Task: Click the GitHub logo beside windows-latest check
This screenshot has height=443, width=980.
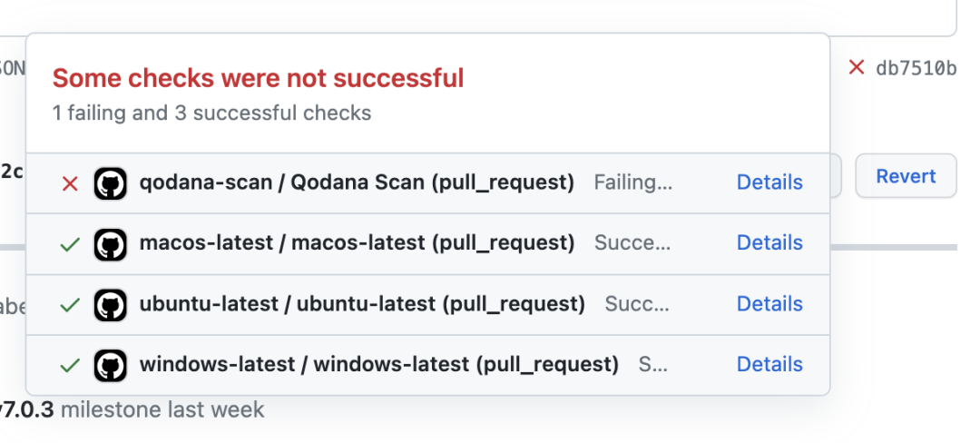Action: tap(111, 365)
